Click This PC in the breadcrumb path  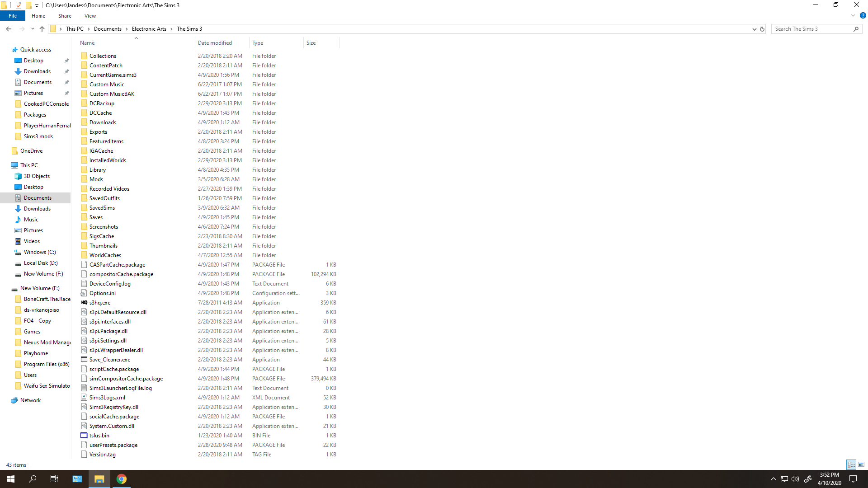click(x=75, y=29)
